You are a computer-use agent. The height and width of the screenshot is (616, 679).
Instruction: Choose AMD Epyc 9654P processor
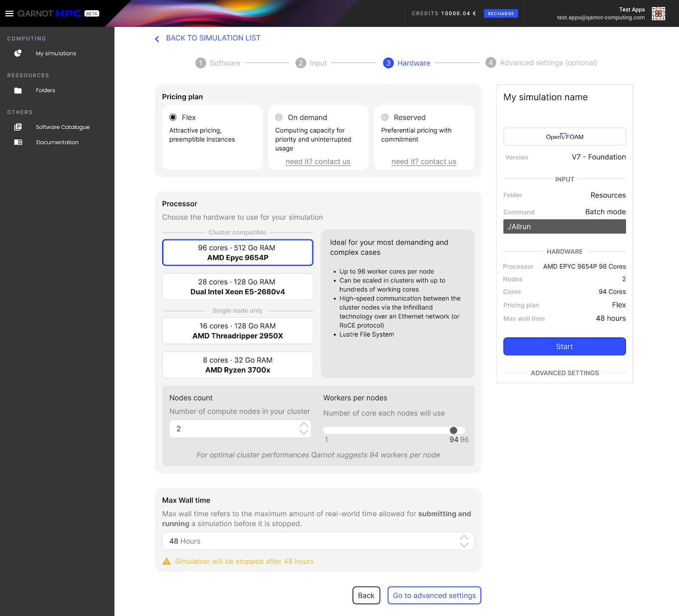[238, 253]
